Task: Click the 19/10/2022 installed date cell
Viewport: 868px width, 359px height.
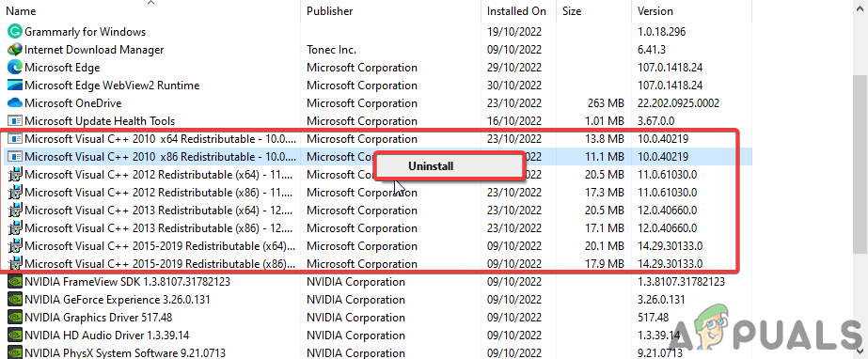Action: (514, 32)
